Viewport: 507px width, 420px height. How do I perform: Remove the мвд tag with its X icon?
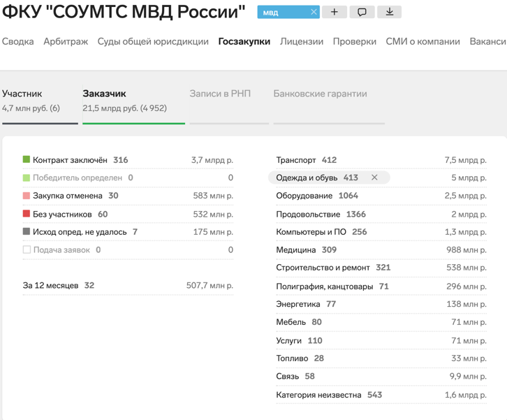coord(314,12)
